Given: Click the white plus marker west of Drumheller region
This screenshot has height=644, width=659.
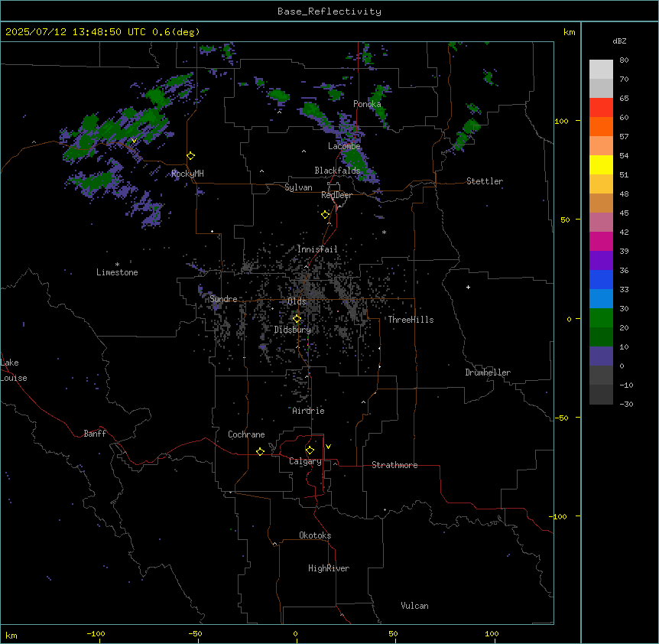Looking at the screenshot, I should [x=468, y=287].
